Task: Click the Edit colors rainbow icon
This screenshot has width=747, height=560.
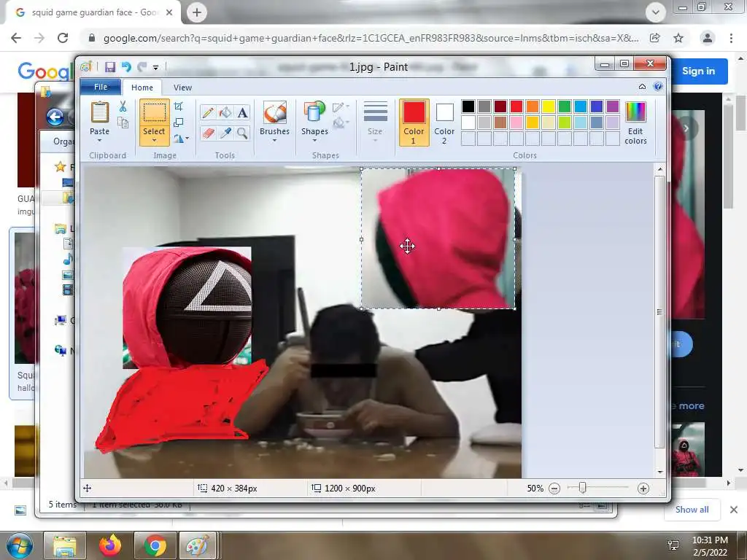Action: [x=635, y=112]
